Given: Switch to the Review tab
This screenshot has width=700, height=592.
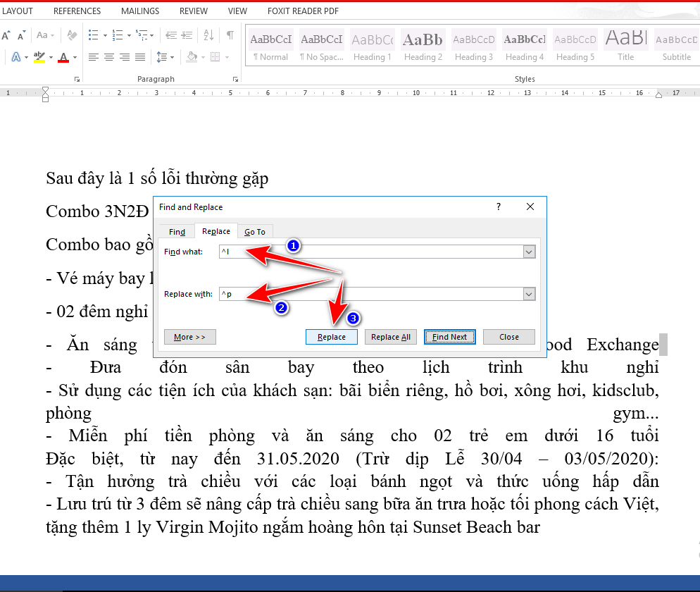Looking at the screenshot, I should [x=194, y=11].
